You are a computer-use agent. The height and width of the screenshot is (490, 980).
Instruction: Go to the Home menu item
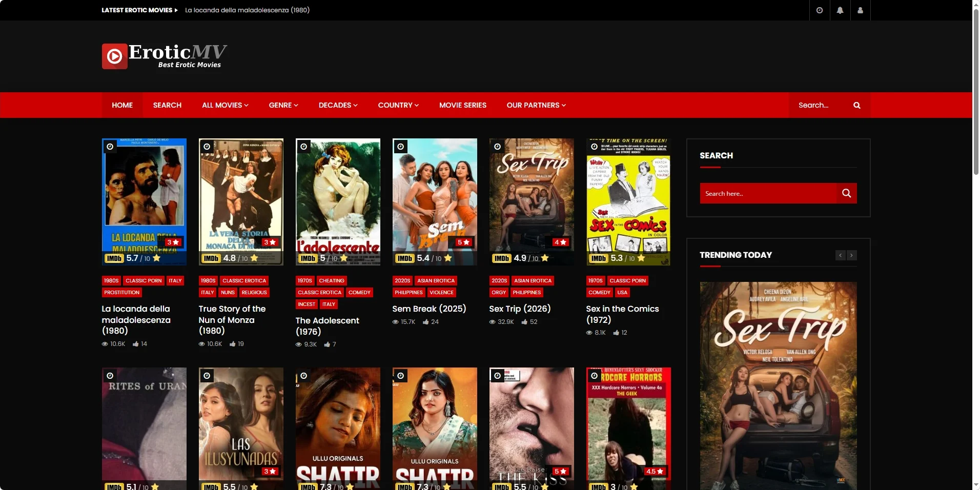pyautogui.click(x=122, y=105)
